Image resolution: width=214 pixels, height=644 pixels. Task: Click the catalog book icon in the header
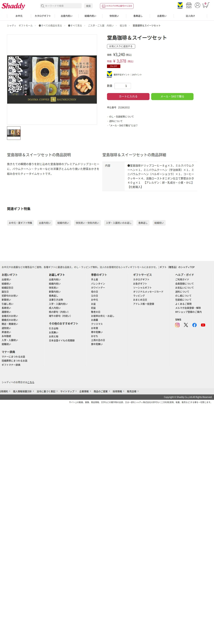click(103, 6)
